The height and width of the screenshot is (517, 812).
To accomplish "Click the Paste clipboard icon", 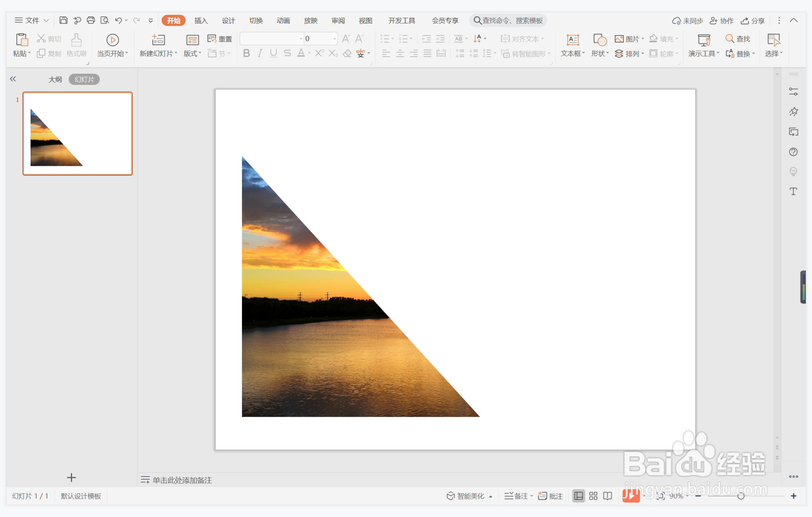I will click(x=22, y=40).
